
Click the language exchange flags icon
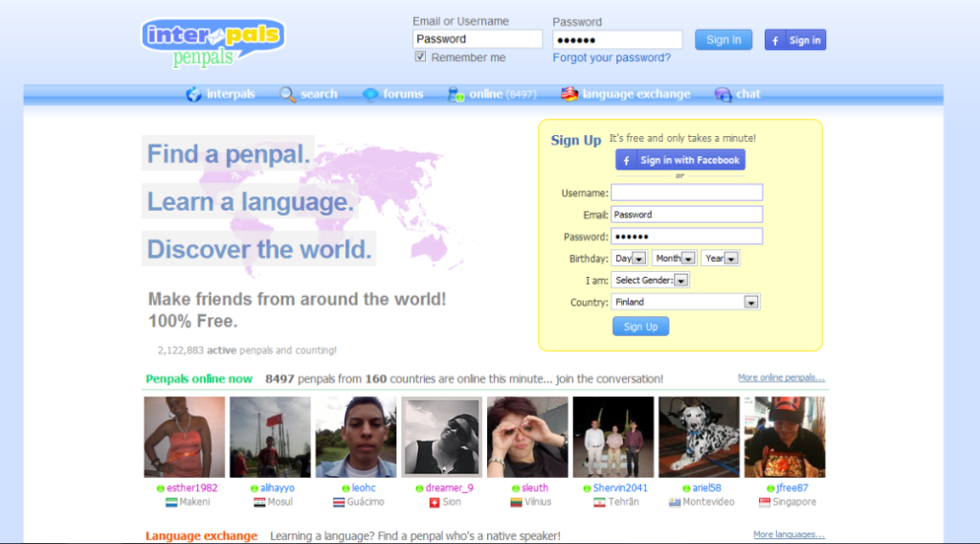point(568,94)
